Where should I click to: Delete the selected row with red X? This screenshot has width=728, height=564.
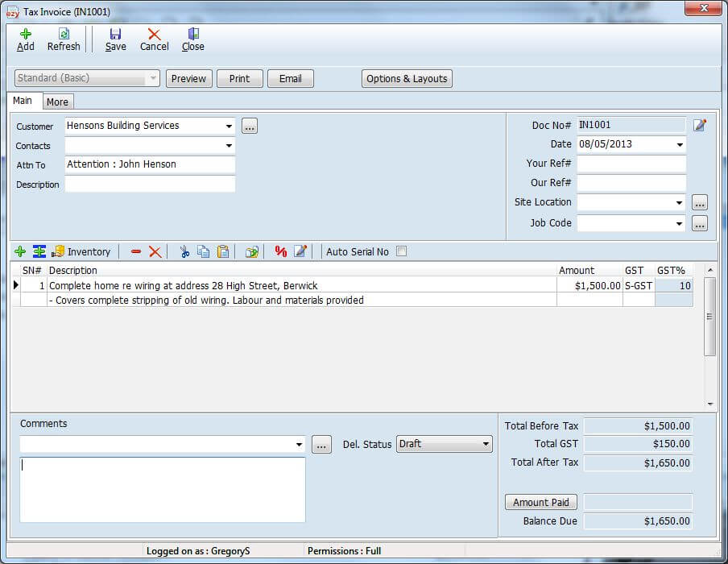tap(156, 251)
